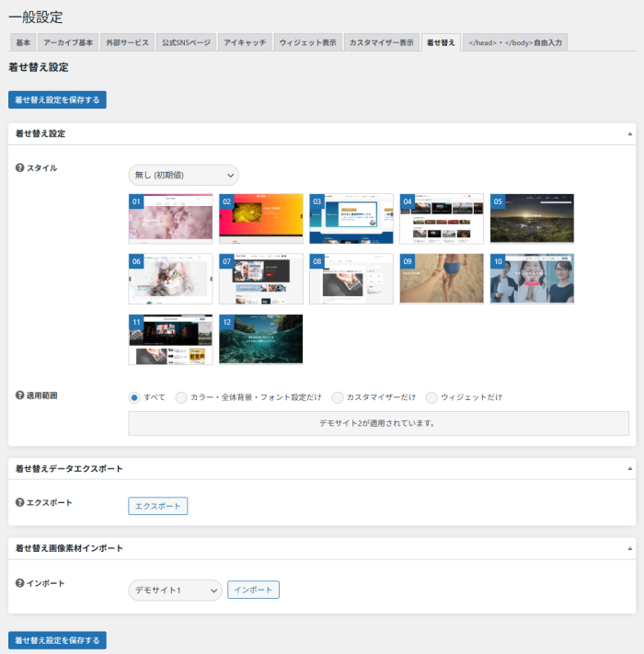Open the カスタマイザー表示 tab
Screen dimensions: 644x654
coord(382,42)
